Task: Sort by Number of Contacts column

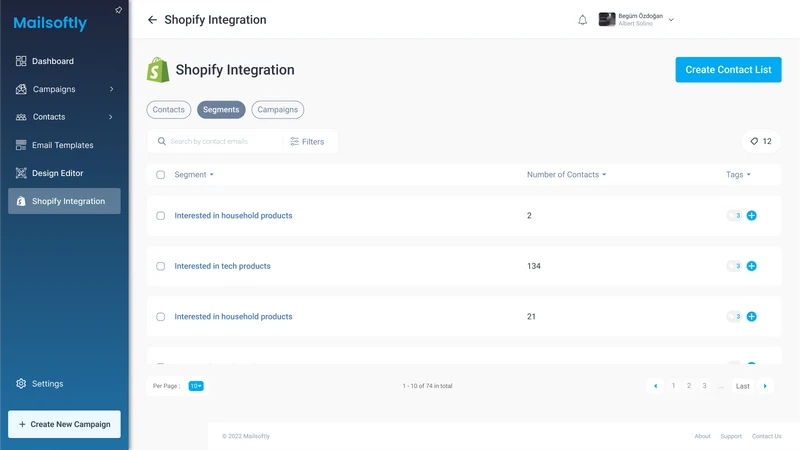Action: coord(566,174)
